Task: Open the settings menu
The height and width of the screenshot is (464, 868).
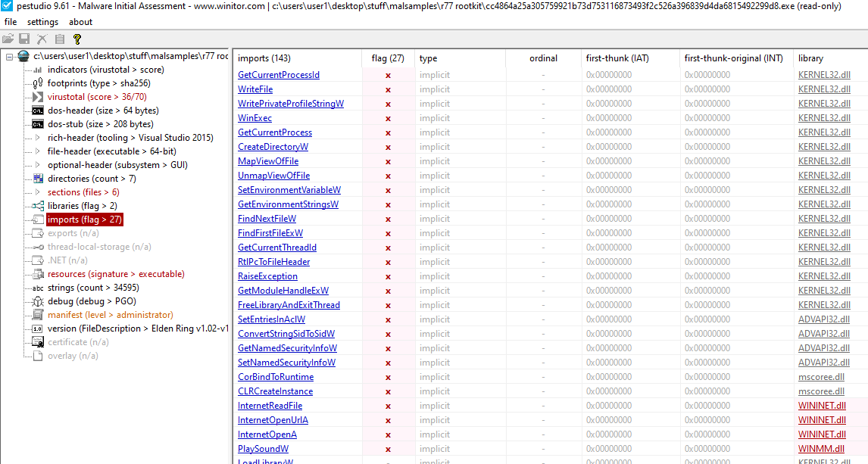Action: click(x=42, y=22)
